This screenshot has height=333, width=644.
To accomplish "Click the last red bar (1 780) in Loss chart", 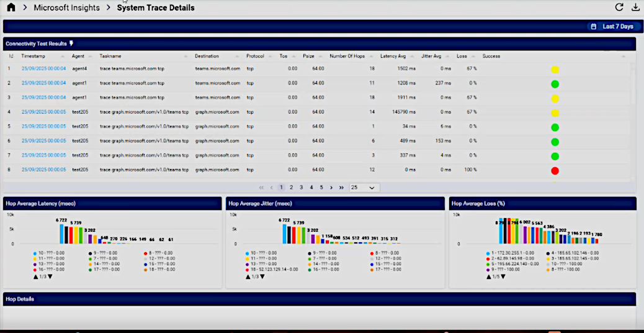I will point(596,241).
